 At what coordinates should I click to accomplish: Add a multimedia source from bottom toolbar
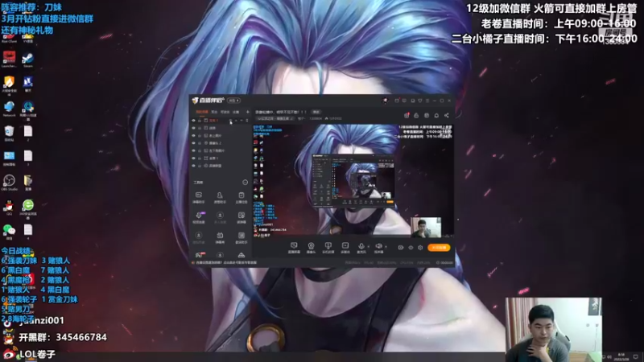pyautogui.click(x=345, y=248)
